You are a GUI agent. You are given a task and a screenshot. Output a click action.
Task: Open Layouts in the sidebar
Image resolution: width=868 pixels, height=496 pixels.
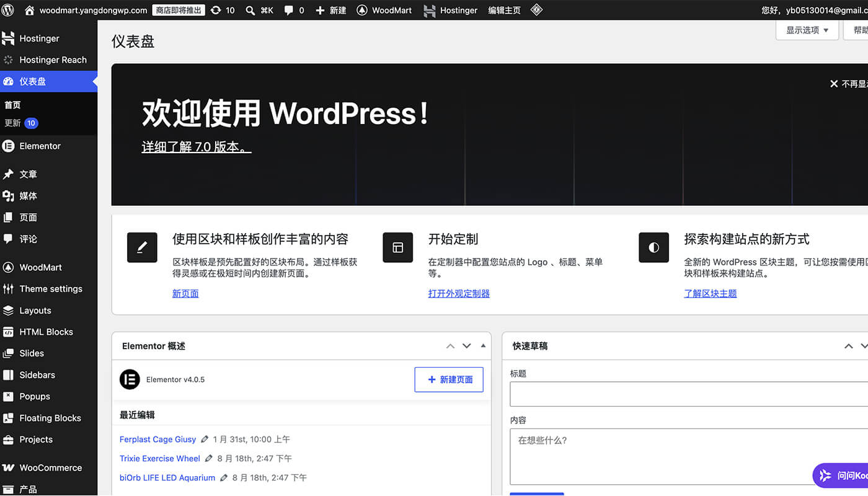48,311
